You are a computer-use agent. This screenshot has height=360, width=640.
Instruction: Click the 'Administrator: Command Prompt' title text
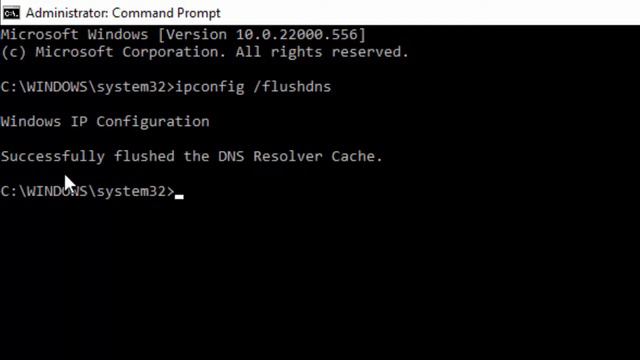click(123, 13)
